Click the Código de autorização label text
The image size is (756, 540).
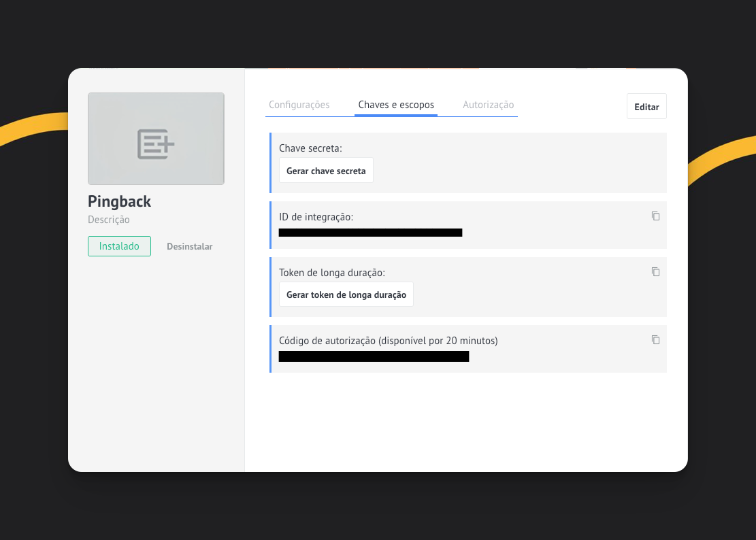coord(388,341)
